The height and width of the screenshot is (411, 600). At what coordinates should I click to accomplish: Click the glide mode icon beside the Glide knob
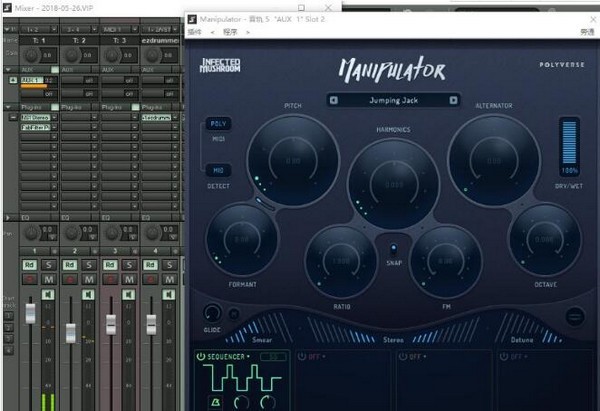(234, 314)
